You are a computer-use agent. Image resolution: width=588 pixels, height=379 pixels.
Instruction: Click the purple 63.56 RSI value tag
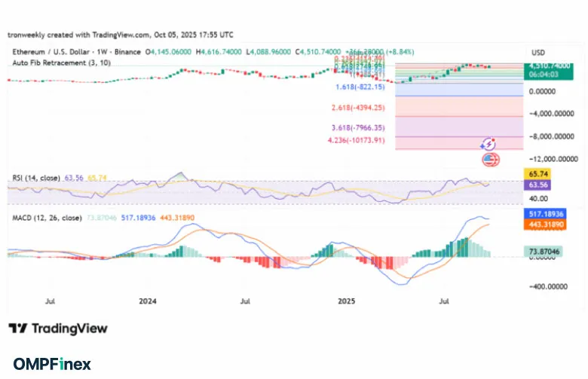pos(538,184)
